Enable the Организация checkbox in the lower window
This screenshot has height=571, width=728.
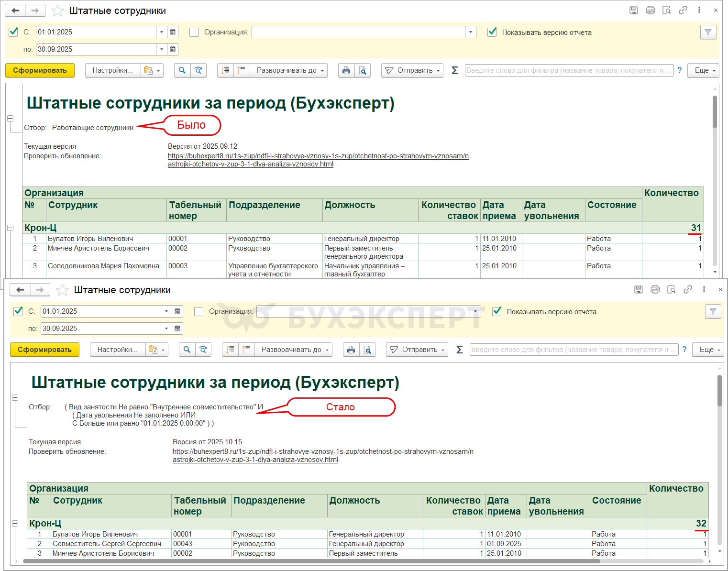[x=199, y=311]
